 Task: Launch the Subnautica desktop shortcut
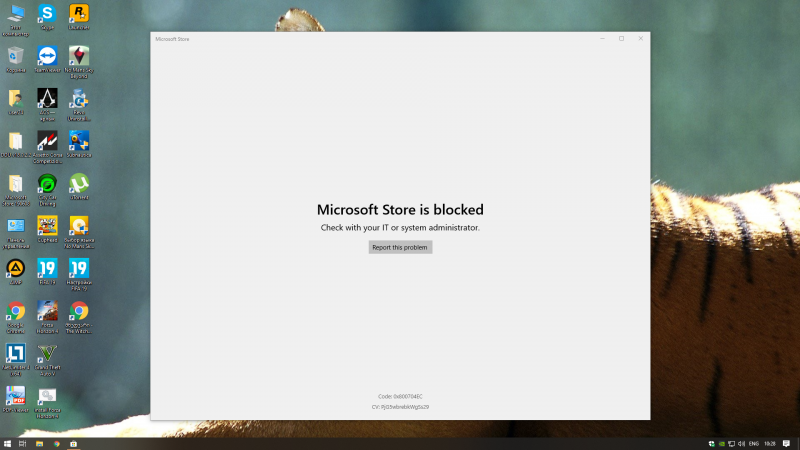click(78, 141)
